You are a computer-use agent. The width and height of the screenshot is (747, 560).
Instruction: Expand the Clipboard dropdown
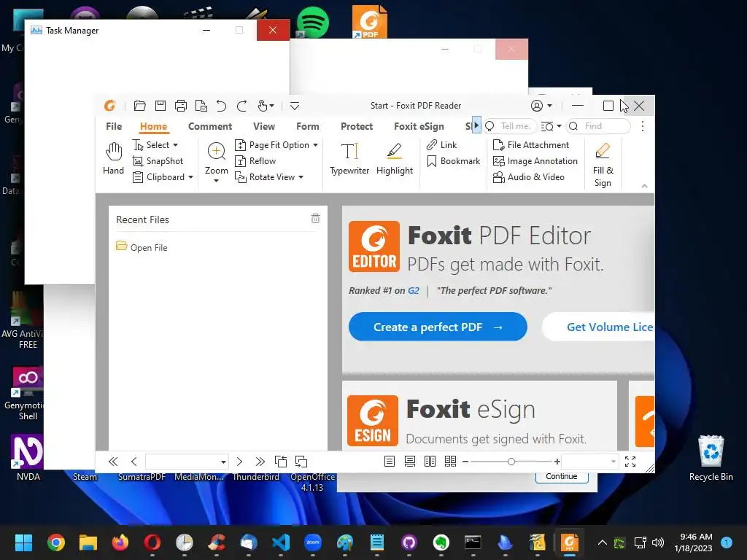190,177
